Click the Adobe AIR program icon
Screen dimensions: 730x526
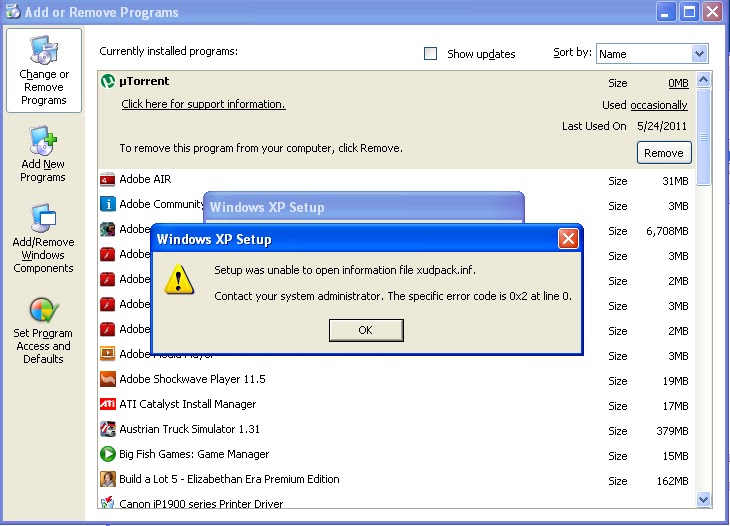[x=108, y=179]
